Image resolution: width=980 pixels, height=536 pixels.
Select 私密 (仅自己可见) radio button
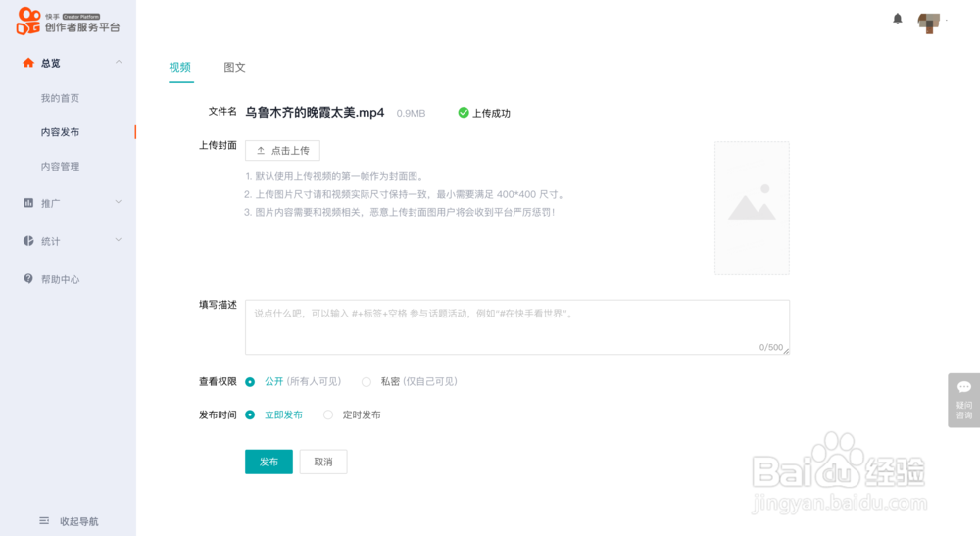click(x=367, y=382)
